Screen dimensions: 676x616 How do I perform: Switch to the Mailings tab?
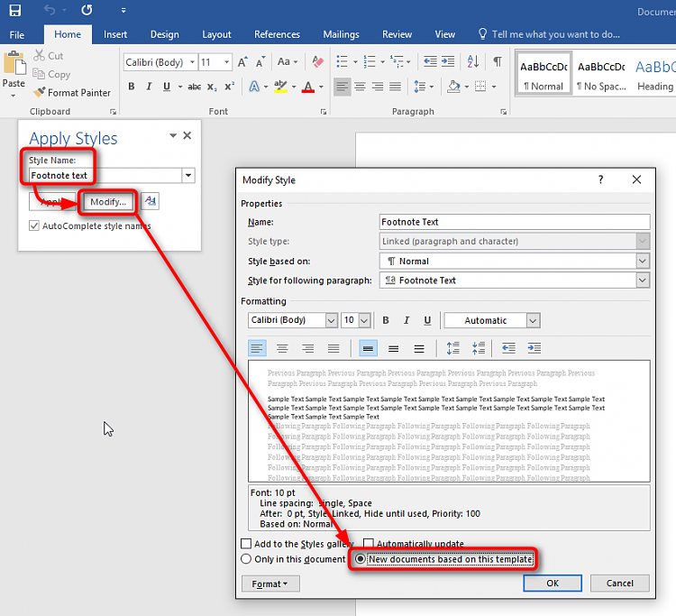coord(341,34)
